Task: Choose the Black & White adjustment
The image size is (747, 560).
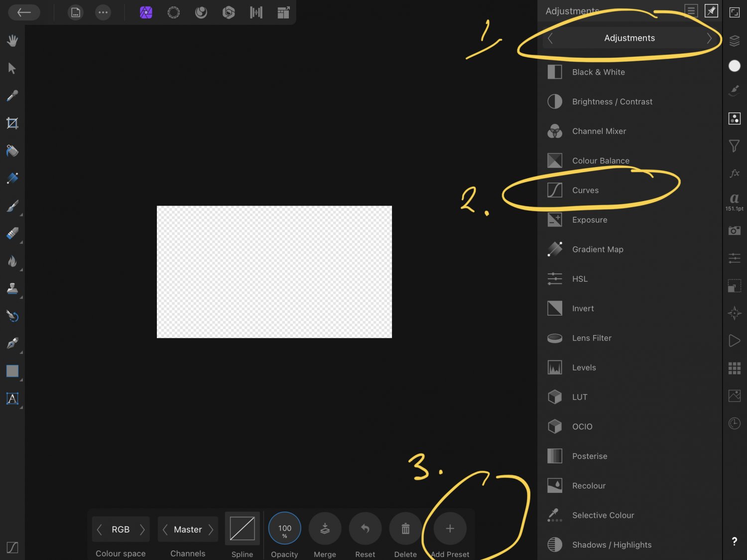Action: coord(630,72)
